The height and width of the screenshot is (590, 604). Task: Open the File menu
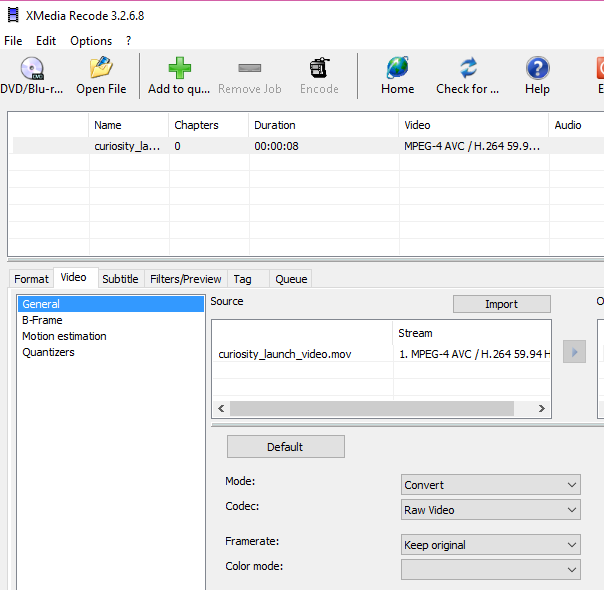coord(13,41)
